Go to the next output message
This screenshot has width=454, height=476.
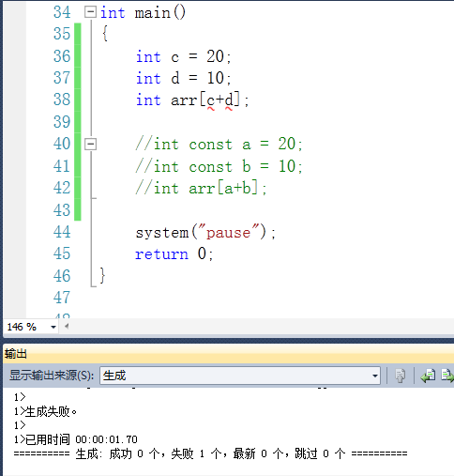pyautogui.click(x=447, y=376)
